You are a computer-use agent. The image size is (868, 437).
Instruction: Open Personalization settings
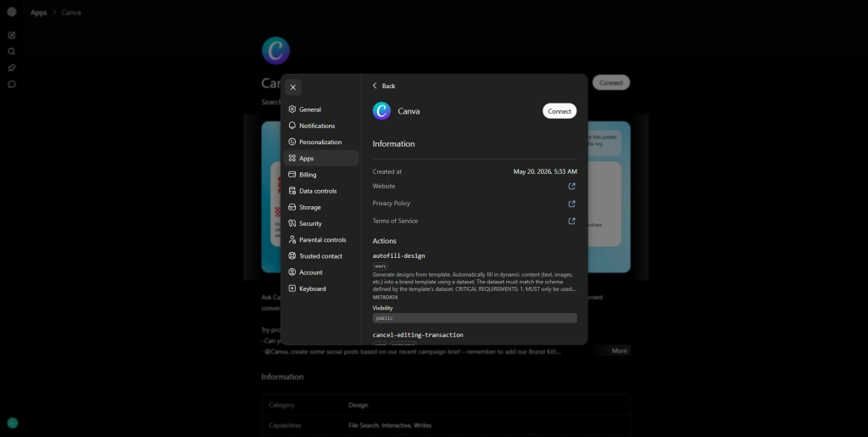[320, 142]
